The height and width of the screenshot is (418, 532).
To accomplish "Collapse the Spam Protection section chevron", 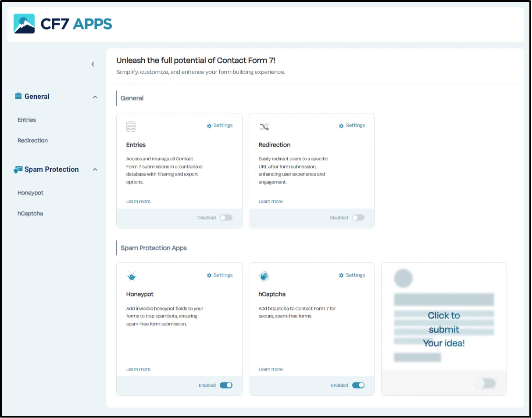I will point(95,170).
